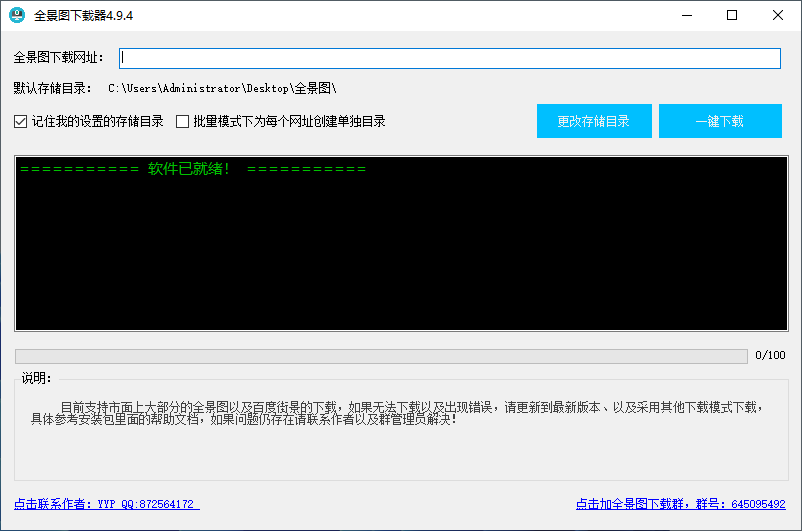Click the 全景图下载网址 label

(59, 58)
